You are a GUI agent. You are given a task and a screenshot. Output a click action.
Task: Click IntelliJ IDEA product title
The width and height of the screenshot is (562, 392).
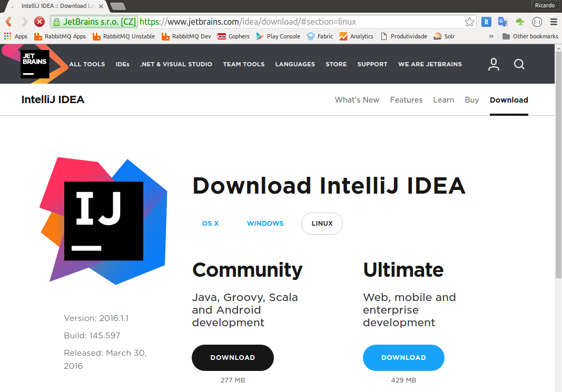click(53, 99)
